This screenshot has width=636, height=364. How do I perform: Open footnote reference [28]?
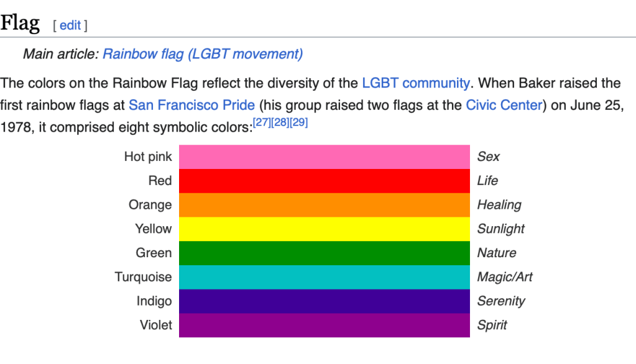click(x=280, y=122)
